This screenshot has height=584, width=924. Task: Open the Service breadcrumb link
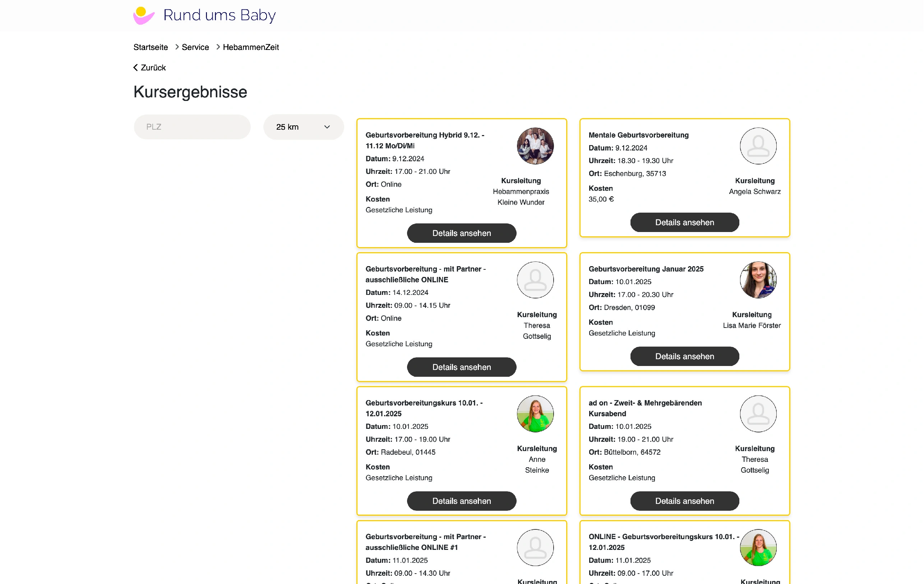[195, 47]
